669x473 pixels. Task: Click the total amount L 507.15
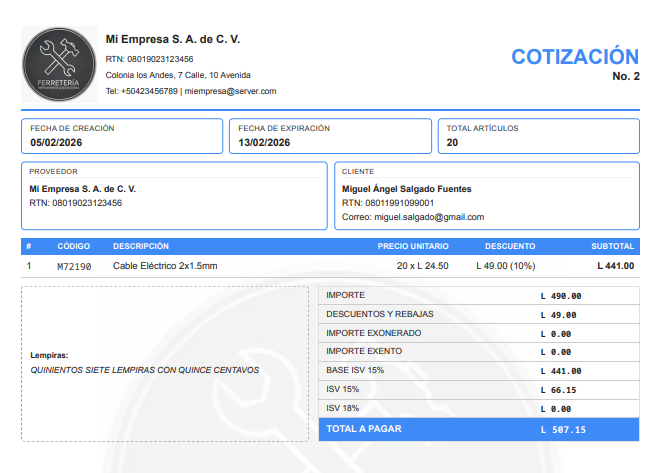[x=563, y=430]
